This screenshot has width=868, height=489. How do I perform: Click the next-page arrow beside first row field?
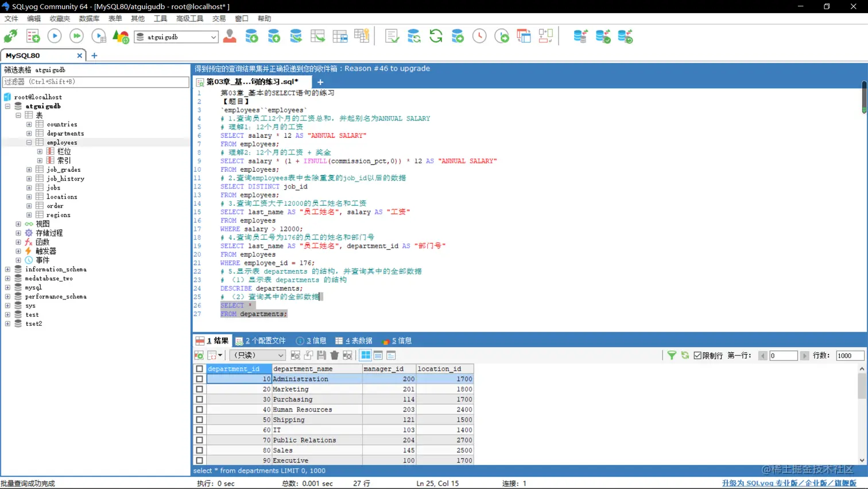804,356
